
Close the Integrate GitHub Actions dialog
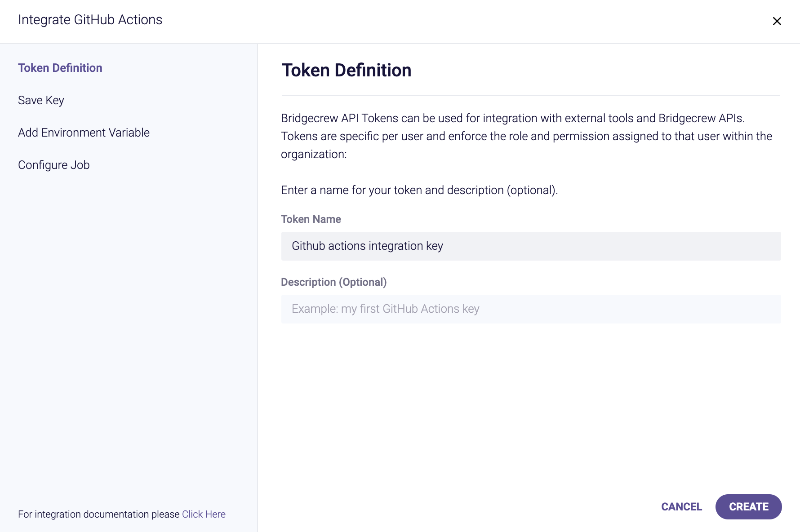coord(777,21)
